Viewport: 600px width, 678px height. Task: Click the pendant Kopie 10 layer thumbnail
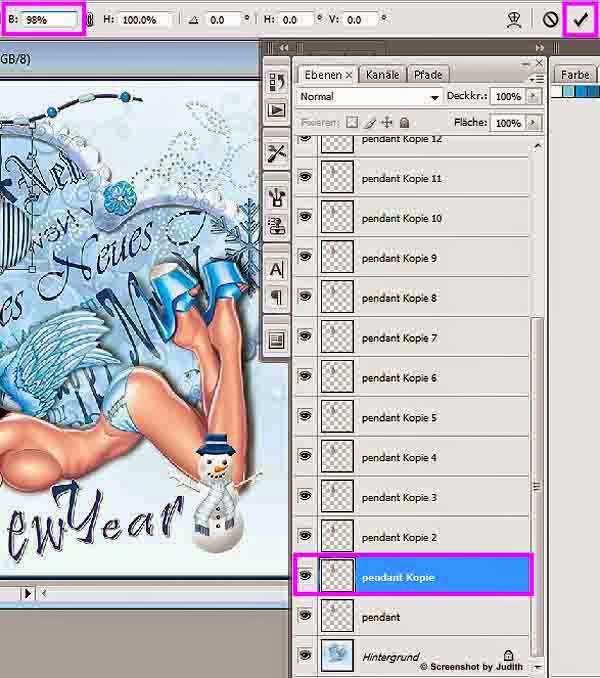337,216
